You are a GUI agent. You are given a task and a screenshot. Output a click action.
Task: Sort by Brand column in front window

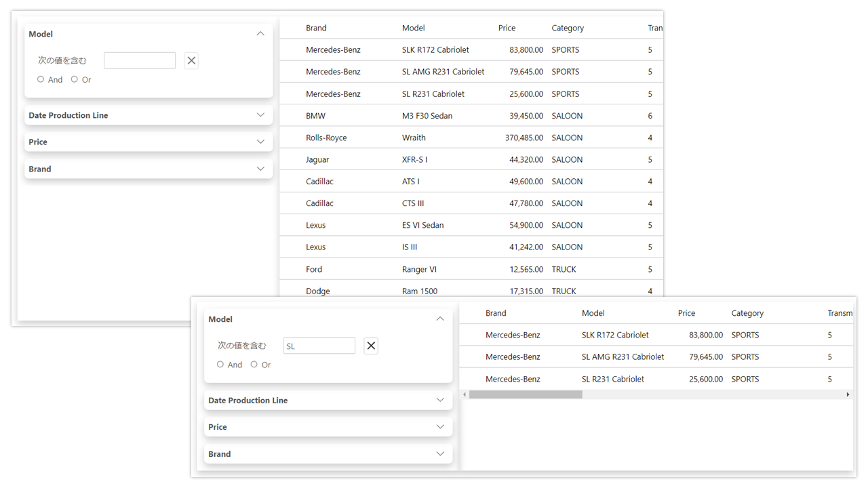coord(496,313)
